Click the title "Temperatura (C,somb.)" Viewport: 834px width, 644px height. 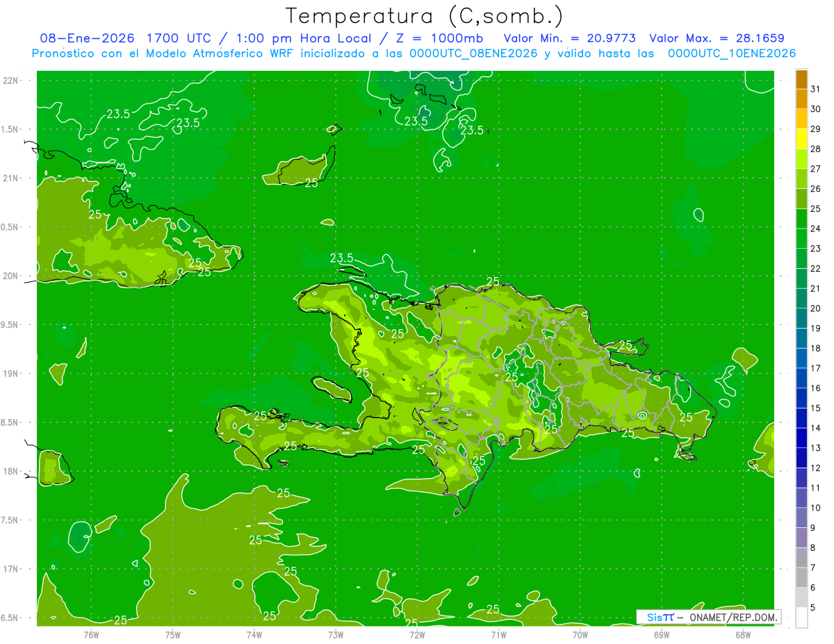(x=425, y=16)
